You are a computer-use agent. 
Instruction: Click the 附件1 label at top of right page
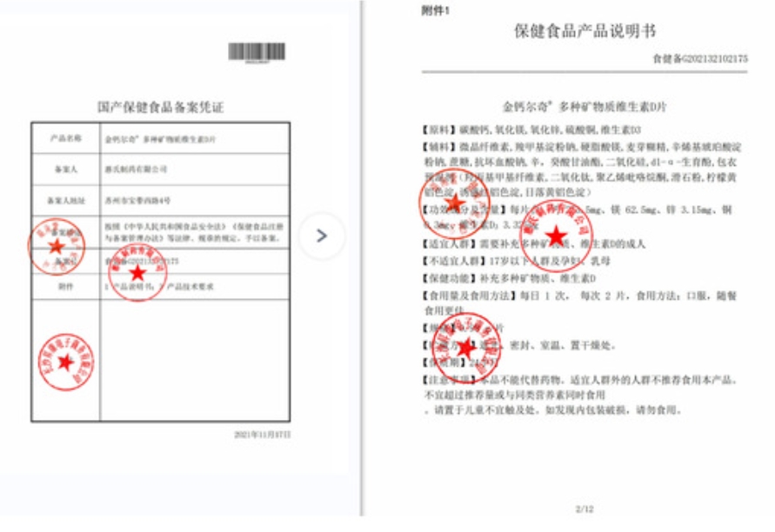(435, 8)
